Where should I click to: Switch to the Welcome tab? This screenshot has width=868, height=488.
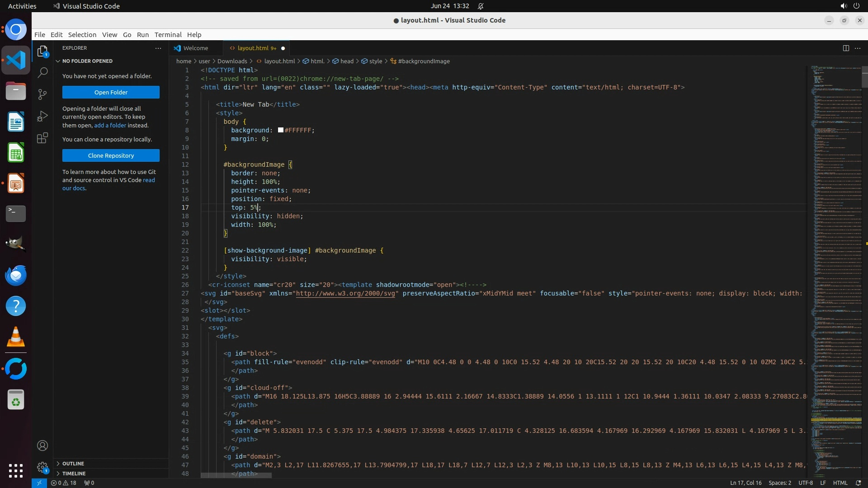tap(195, 48)
